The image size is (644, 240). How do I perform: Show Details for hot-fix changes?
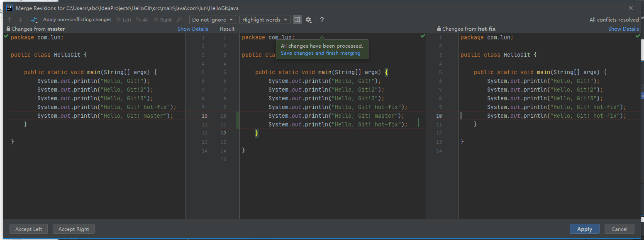623,29
